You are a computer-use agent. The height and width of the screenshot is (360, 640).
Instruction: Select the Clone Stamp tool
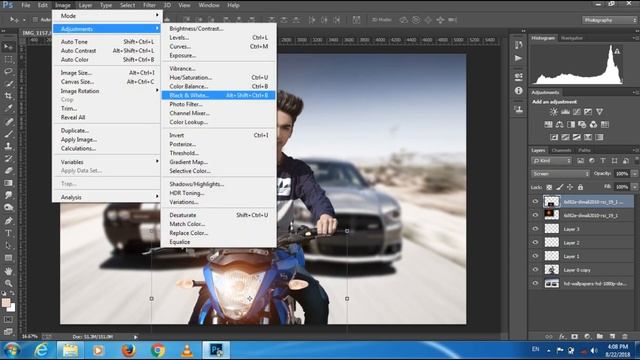8,146
